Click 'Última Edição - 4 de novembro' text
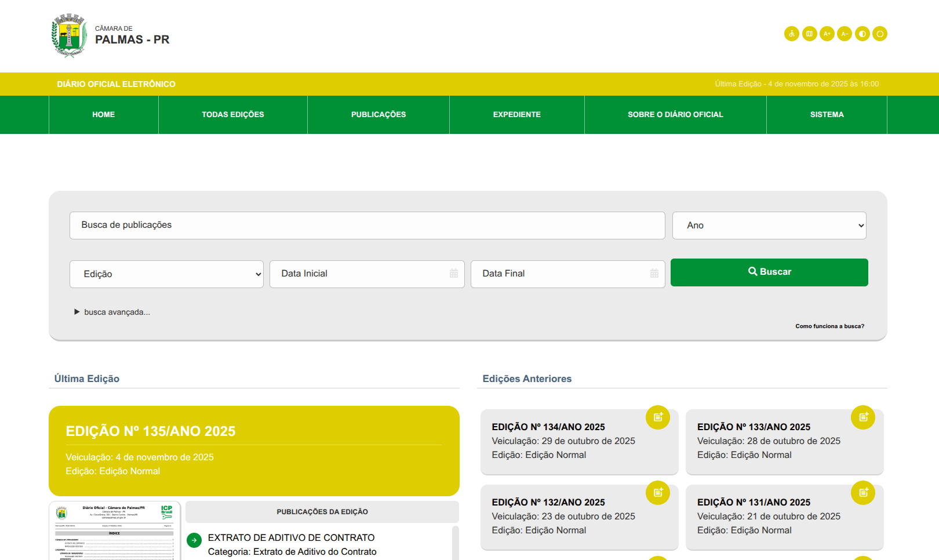 (796, 84)
